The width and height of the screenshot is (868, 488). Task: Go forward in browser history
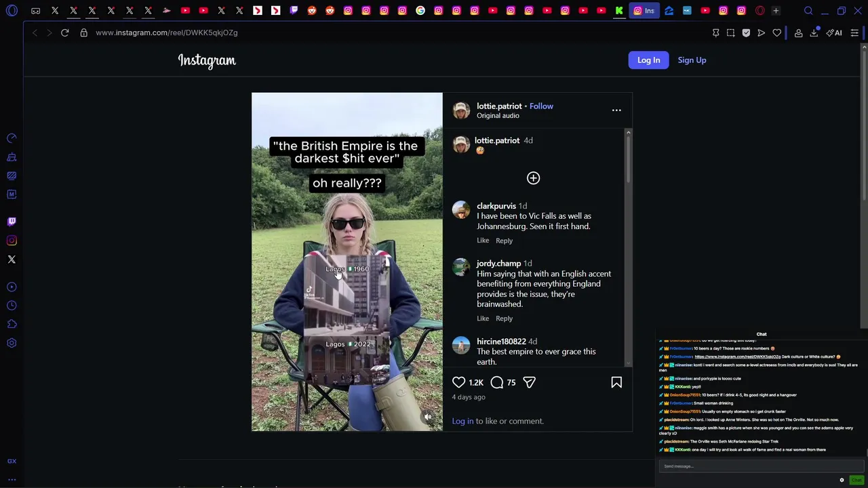pos(49,33)
